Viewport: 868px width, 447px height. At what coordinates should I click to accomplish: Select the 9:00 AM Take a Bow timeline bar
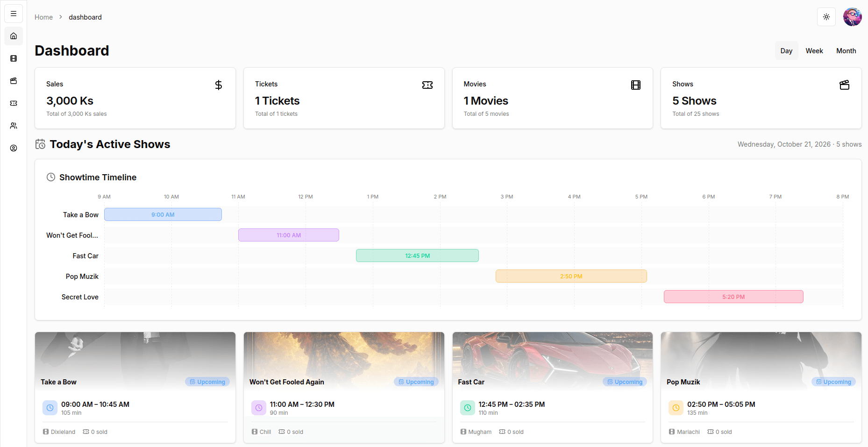click(x=163, y=214)
